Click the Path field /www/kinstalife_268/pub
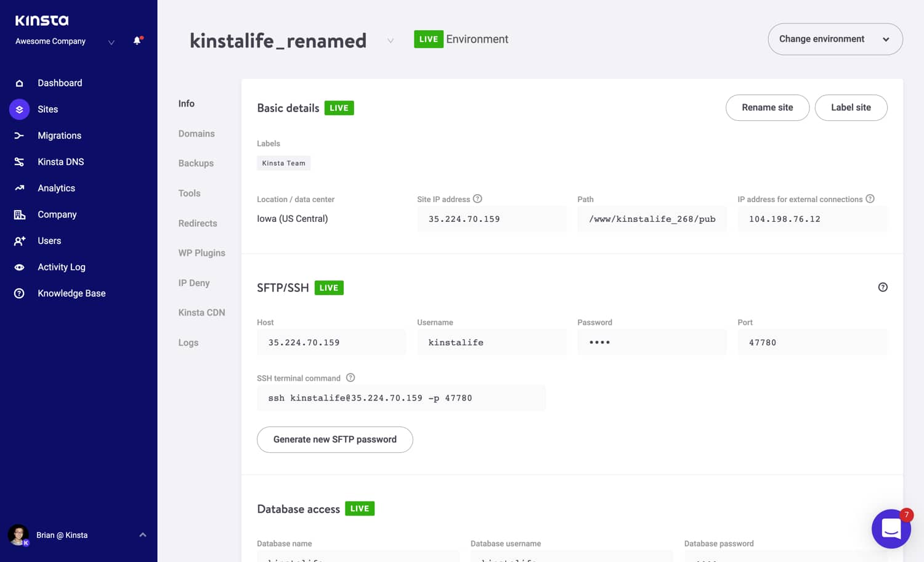 pyautogui.click(x=652, y=219)
